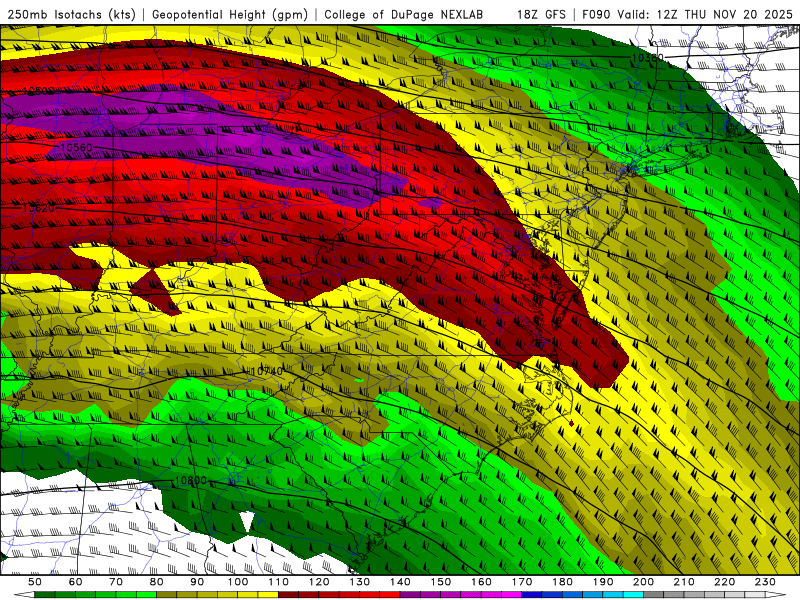
Task: Click the '80' color scale value
Action: (x=156, y=582)
